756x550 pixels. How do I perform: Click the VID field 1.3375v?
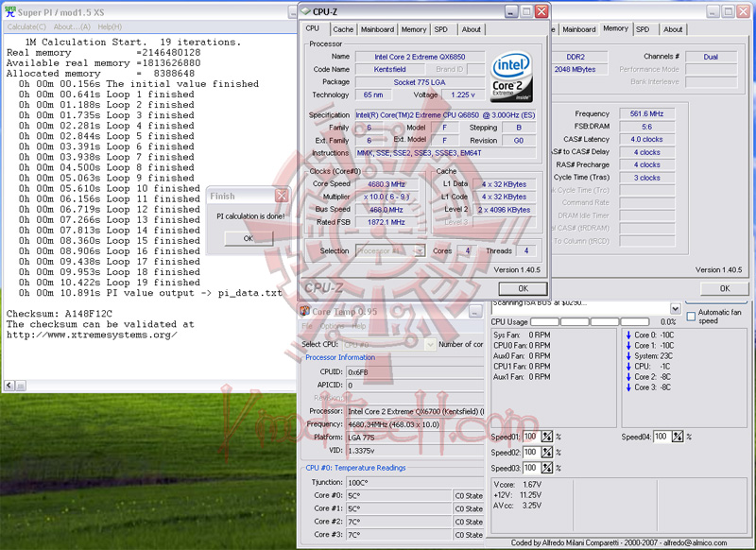coord(415,451)
